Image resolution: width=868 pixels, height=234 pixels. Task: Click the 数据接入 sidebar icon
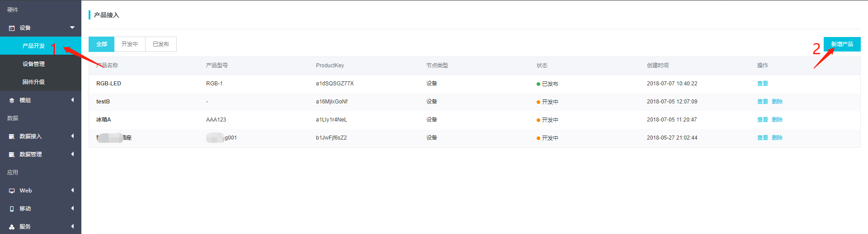(x=12, y=136)
